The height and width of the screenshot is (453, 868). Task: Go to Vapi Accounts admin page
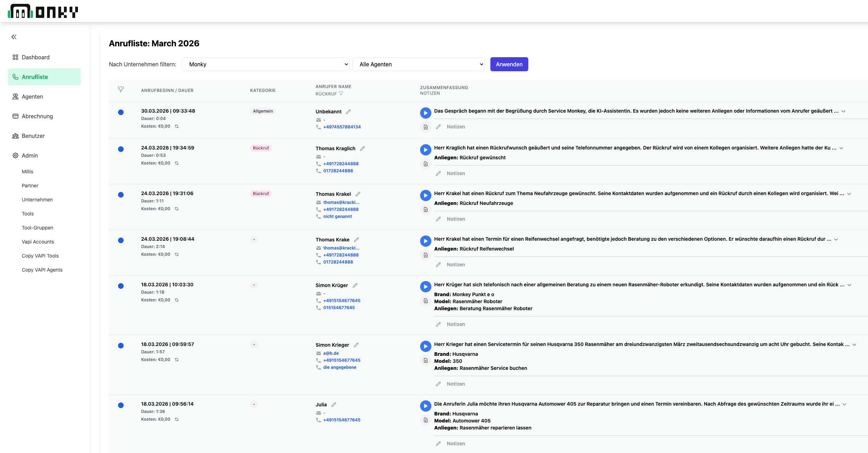[38, 242]
